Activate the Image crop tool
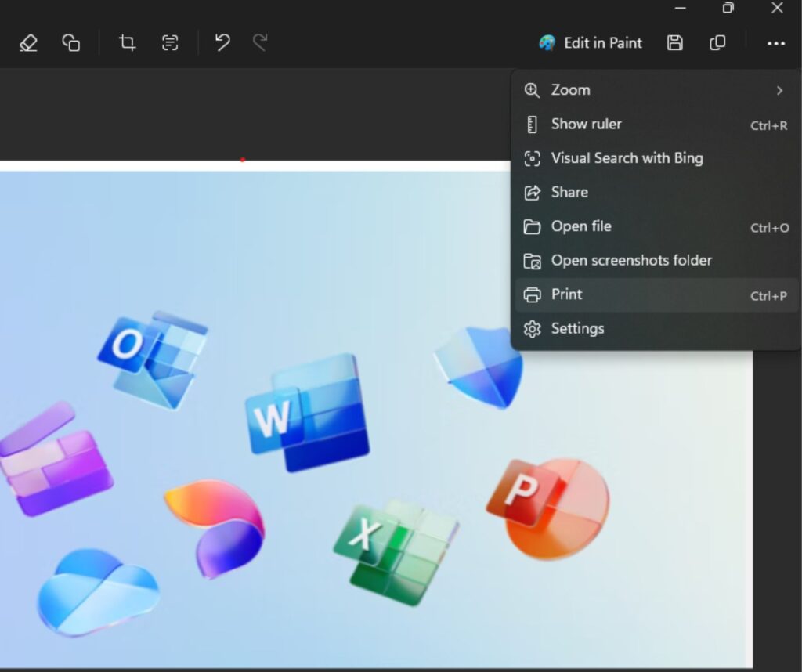802x672 pixels. coord(128,42)
